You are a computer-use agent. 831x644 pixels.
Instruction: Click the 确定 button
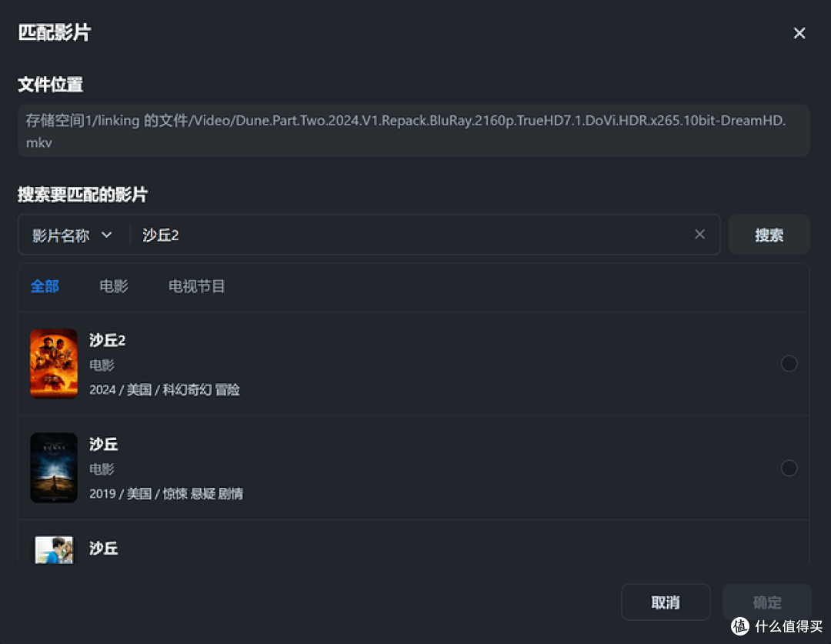766,602
